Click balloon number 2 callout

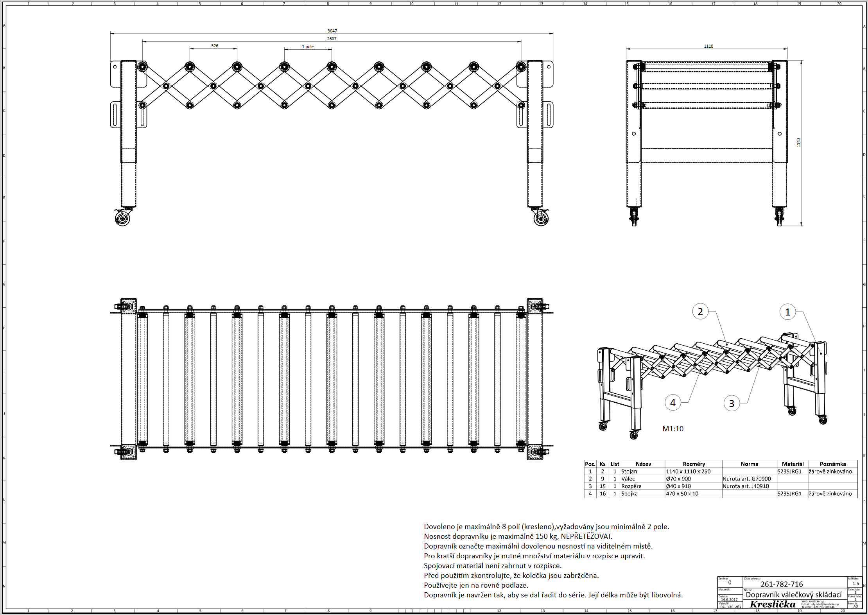click(700, 312)
